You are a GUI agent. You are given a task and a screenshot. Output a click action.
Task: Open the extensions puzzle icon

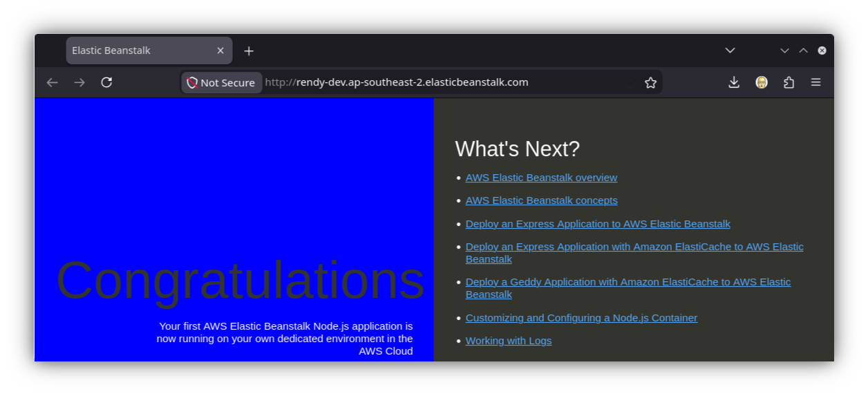[x=789, y=82]
